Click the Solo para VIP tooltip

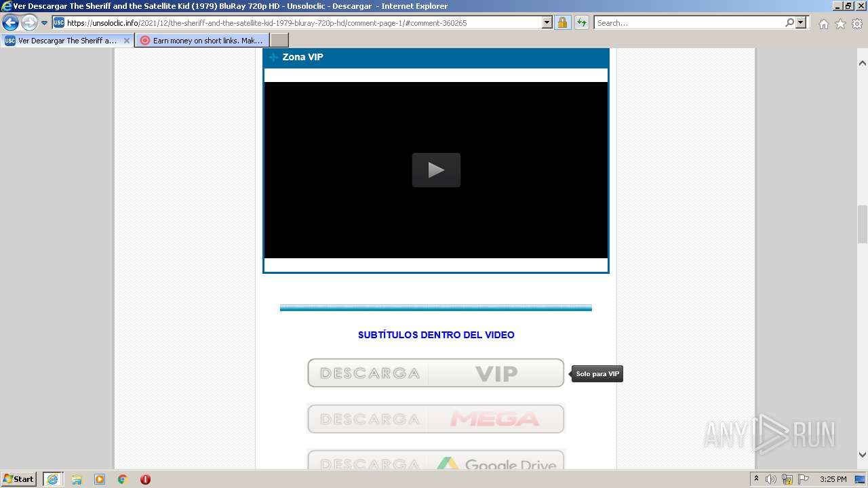pyautogui.click(x=597, y=374)
